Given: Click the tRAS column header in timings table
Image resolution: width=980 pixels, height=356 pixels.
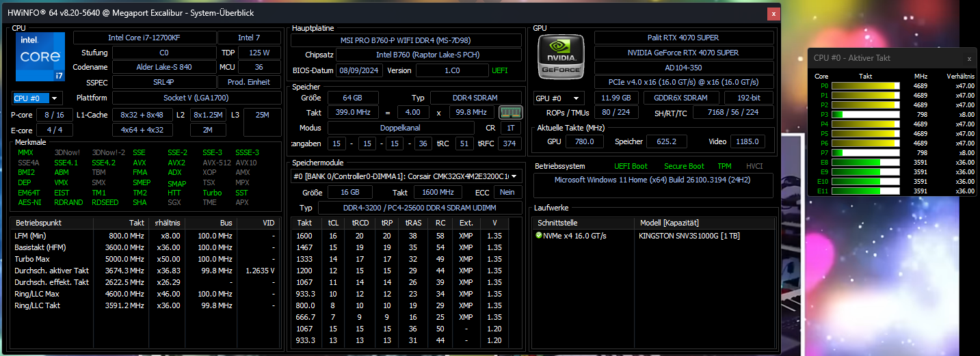Looking at the screenshot, I should tap(413, 223).
